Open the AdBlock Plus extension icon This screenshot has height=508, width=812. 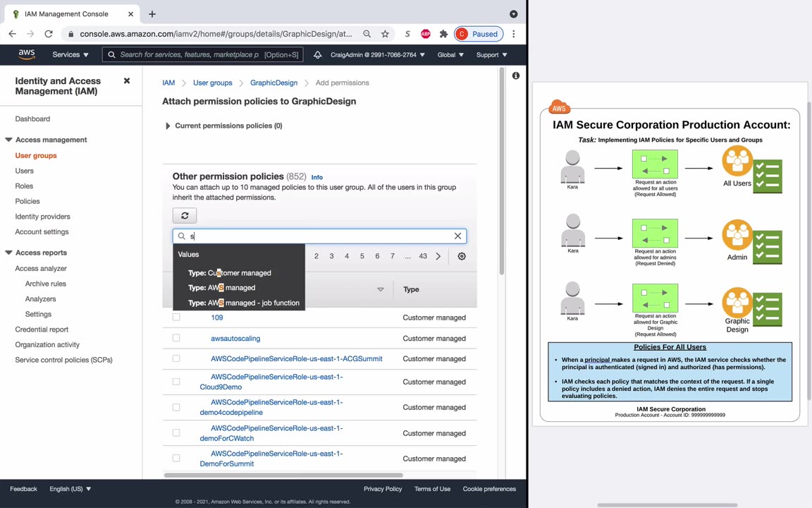coord(426,34)
